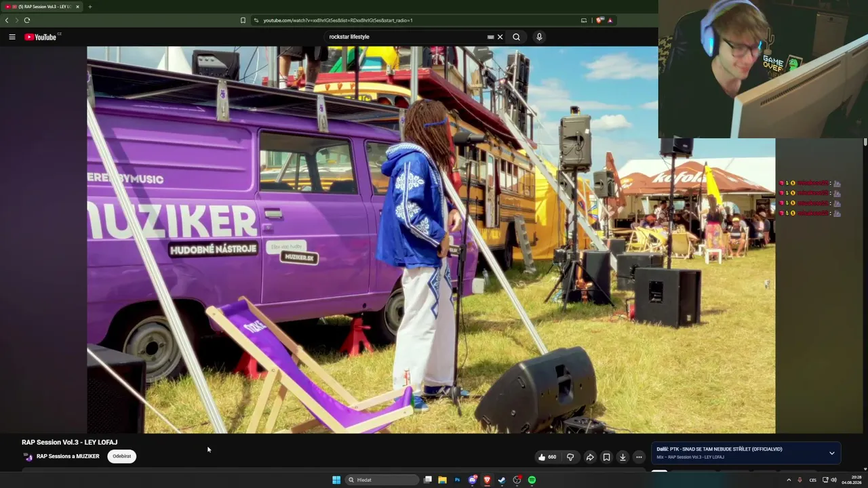Submit search with the magnifier button
Image resolution: width=868 pixels, height=488 pixels.
pos(516,37)
